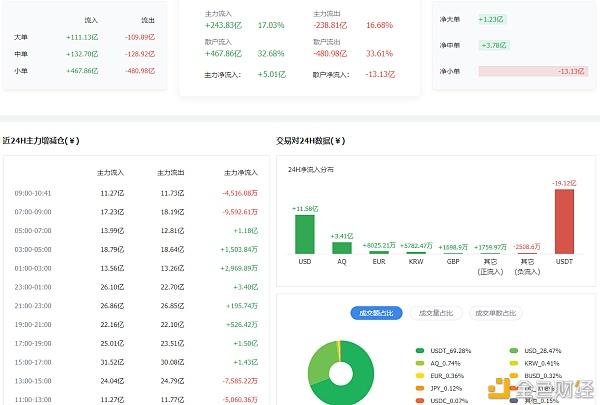The height and width of the screenshot is (405, 600).
Task: Click +2,969.89万 net inflow value
Action: pyautogui.click(x=239, y=268)
